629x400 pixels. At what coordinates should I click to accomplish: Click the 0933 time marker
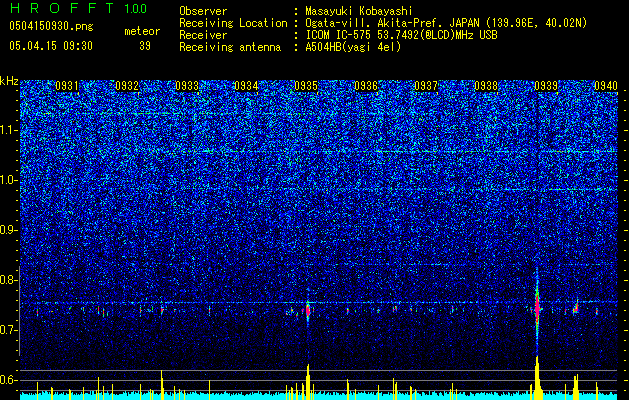[x=187, y=86]
